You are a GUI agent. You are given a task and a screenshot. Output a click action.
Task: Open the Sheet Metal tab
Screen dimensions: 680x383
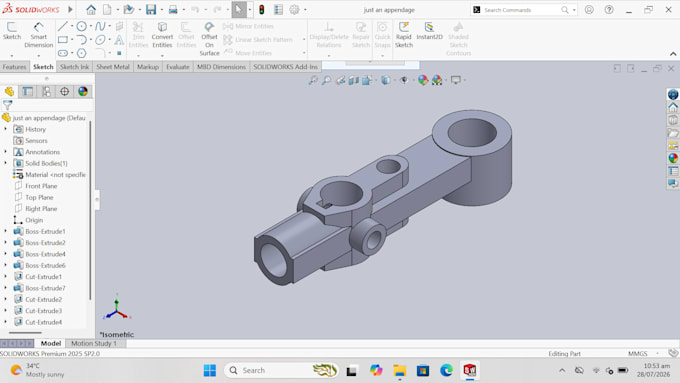[113, 67]
